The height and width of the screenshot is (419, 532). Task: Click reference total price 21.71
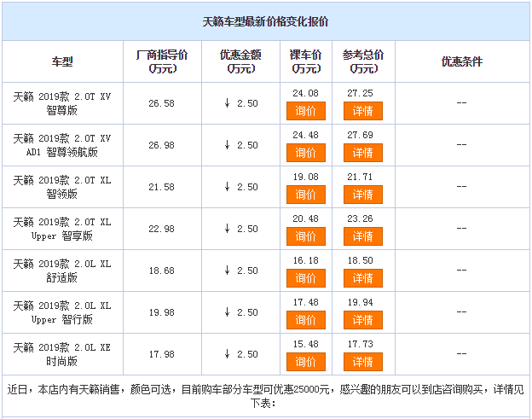(360, 177)
